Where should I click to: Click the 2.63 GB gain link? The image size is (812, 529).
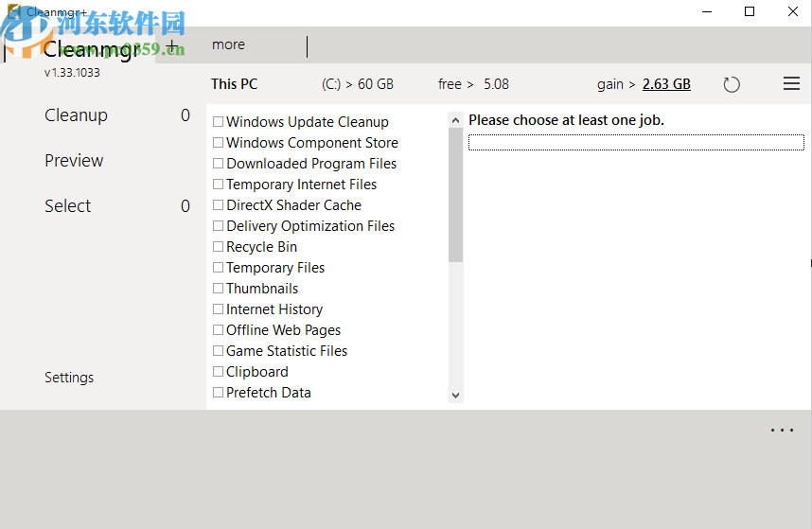click(666, 84)
